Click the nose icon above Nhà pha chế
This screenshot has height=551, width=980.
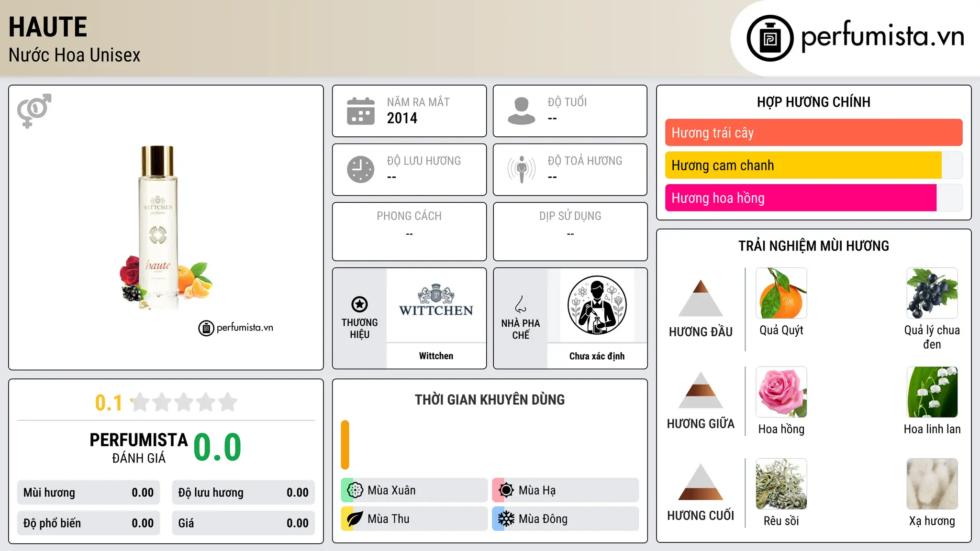[521, 304]
